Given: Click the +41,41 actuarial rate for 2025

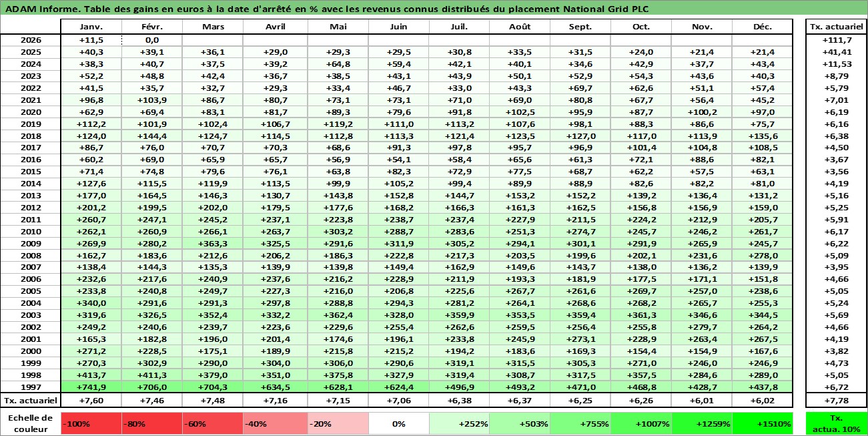Looking at the screenshot, I should pos(836,52).
